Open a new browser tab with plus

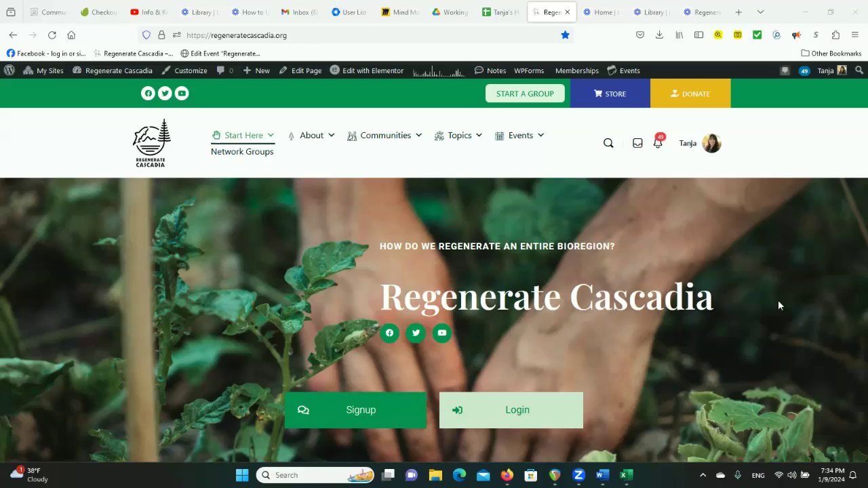(738, 12)
